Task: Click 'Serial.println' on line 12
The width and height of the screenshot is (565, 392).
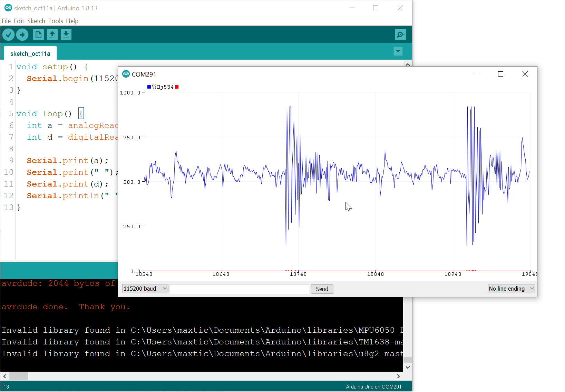Action: [x=63, y=196]
